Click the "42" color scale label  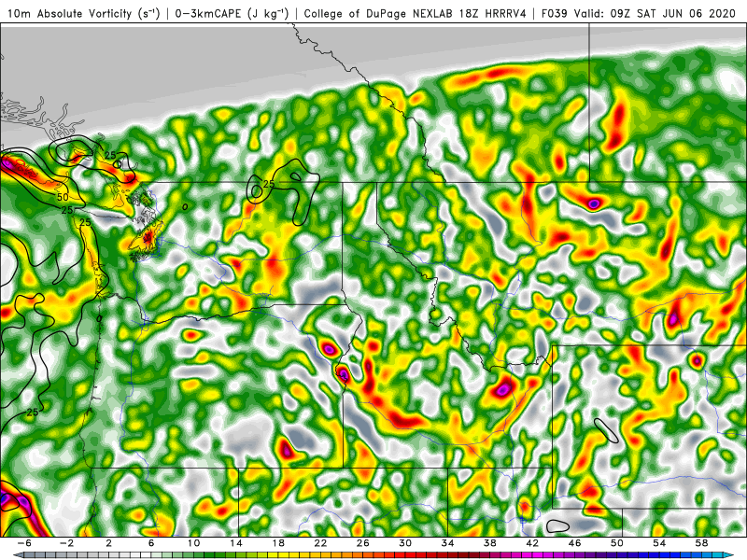[x=532, y=543]
